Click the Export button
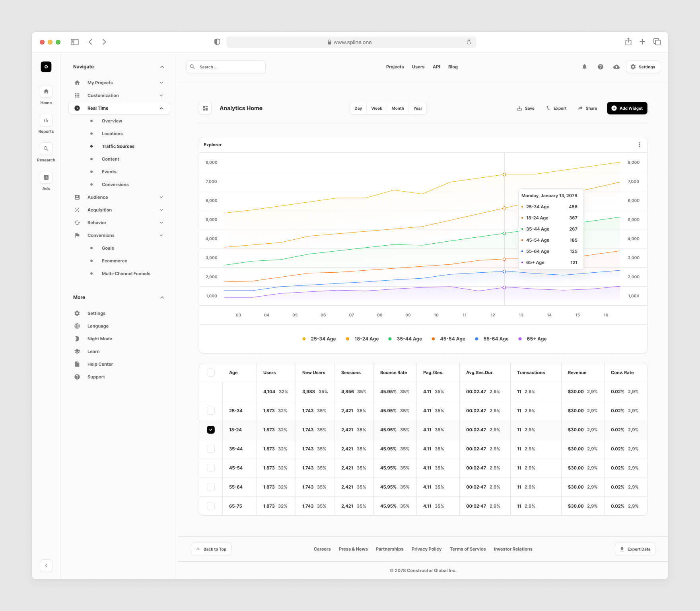This screenshot has height=611, width=700. coord(556,108)
